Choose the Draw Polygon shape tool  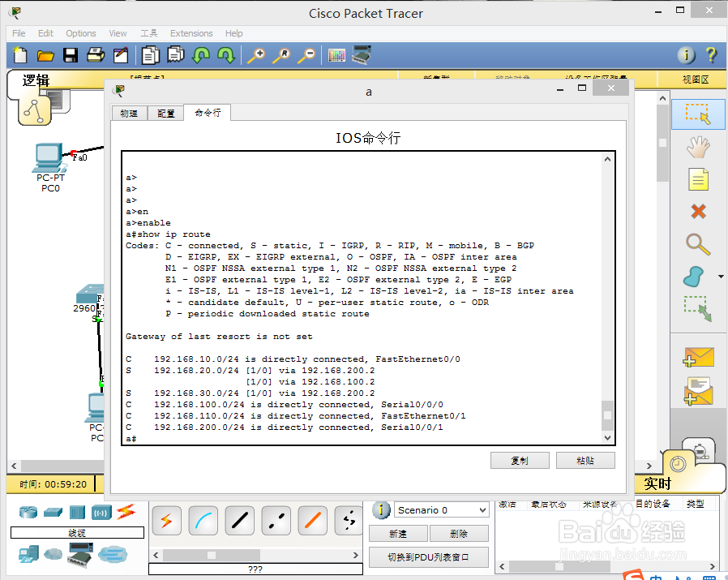click(694, 277)
